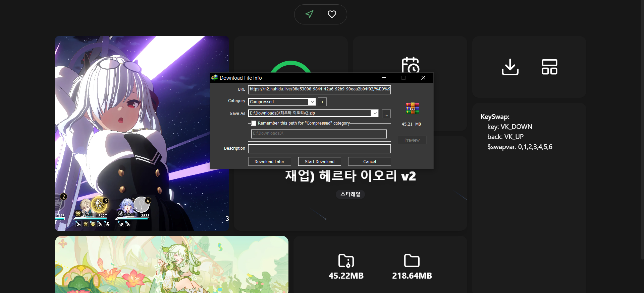Click the share arrow icon at top

[x=309, y=14]
